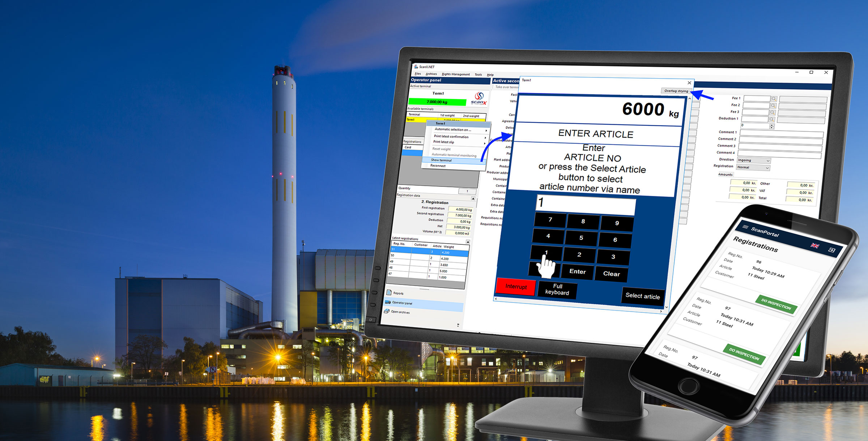The height and width of the screenshot is (441, 868).
Task: Open the Operator panel truck icon
Action: [388, 302]
